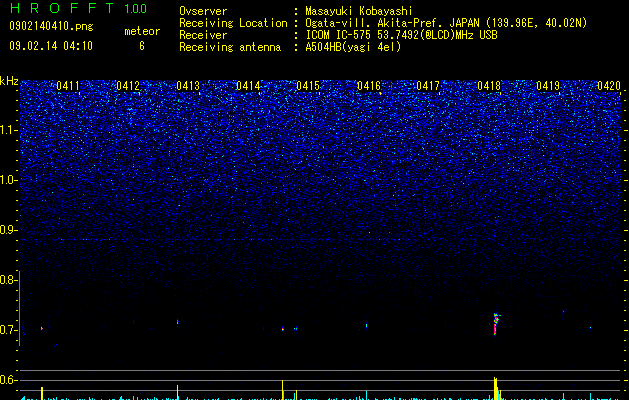The image size is (629, 400).
Task: Click the strong meteor echo near 0418
Action: (x=496, y=324)
